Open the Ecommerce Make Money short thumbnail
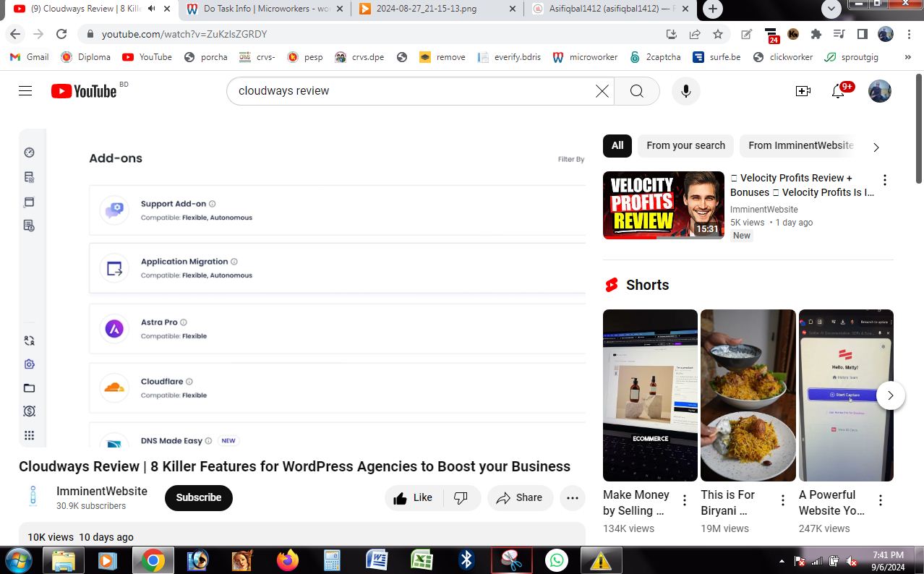The width and height of the screenshot is (924, 574). click(650, 395)
